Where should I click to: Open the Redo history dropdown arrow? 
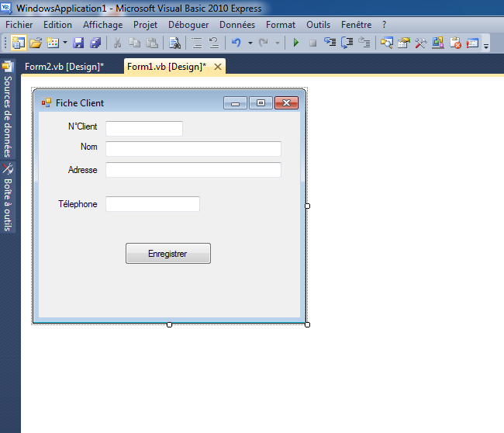[278, 43]
